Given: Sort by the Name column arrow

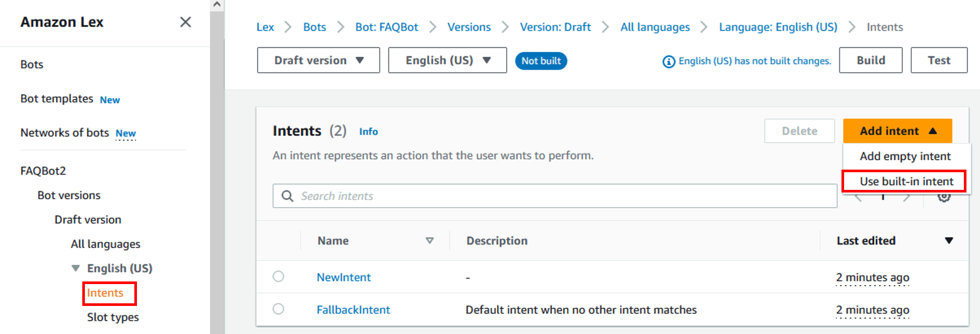Looking at the screenshot, I should tap(430, 240).
